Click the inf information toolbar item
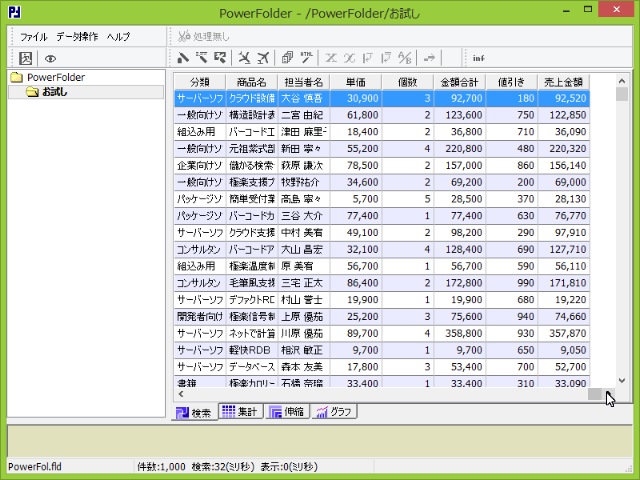 [x=479, y=58]
